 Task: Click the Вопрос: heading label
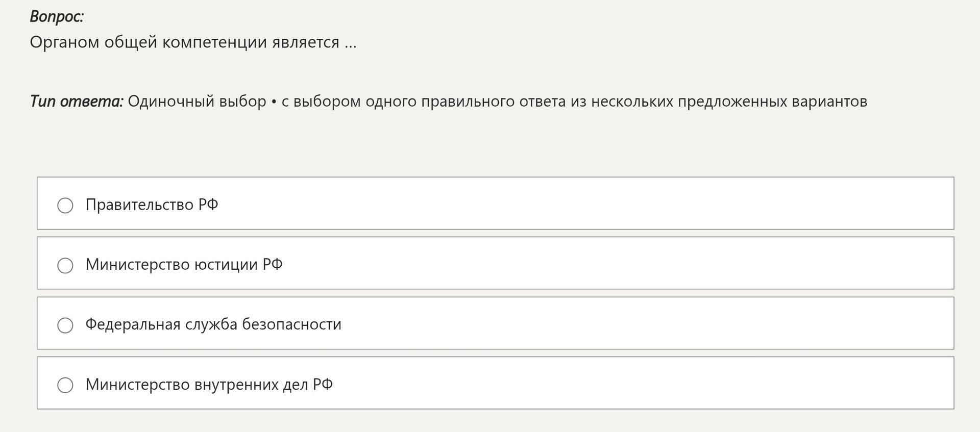pos(57,17)
